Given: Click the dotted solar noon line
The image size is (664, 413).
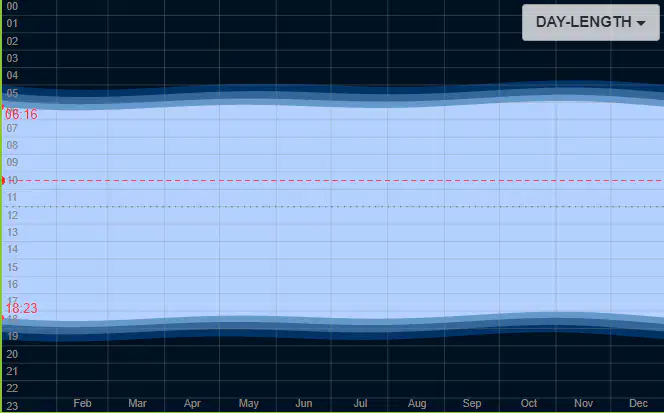Looking at the screenshot, I should 333,207.
